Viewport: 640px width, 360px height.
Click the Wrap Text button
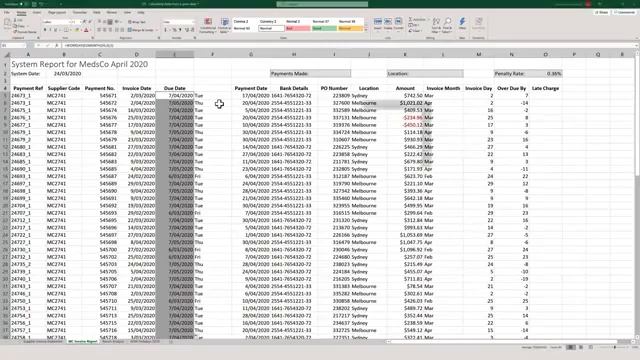click(137, 22)
